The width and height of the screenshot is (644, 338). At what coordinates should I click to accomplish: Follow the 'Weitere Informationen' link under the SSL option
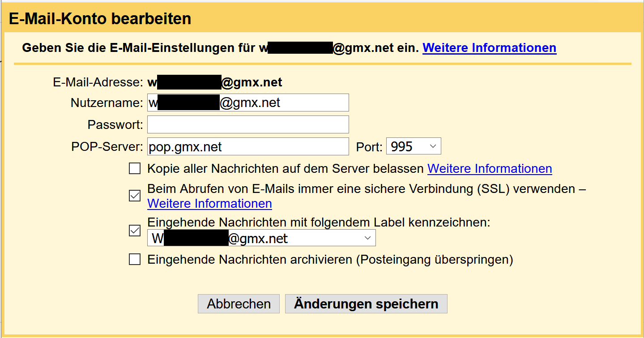click(209, 204)
